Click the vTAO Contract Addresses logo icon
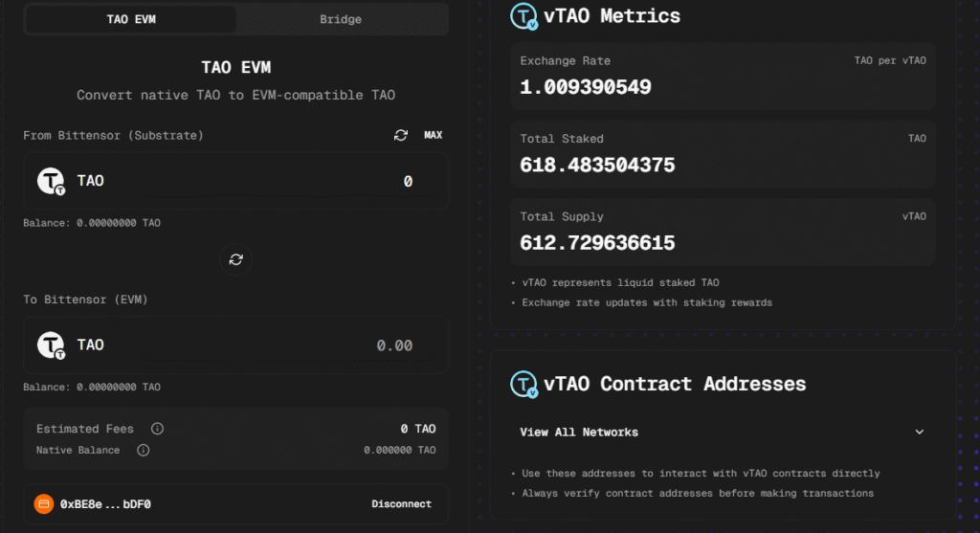Viewport: 980px width, 533px height. click(x=524, y=384)
